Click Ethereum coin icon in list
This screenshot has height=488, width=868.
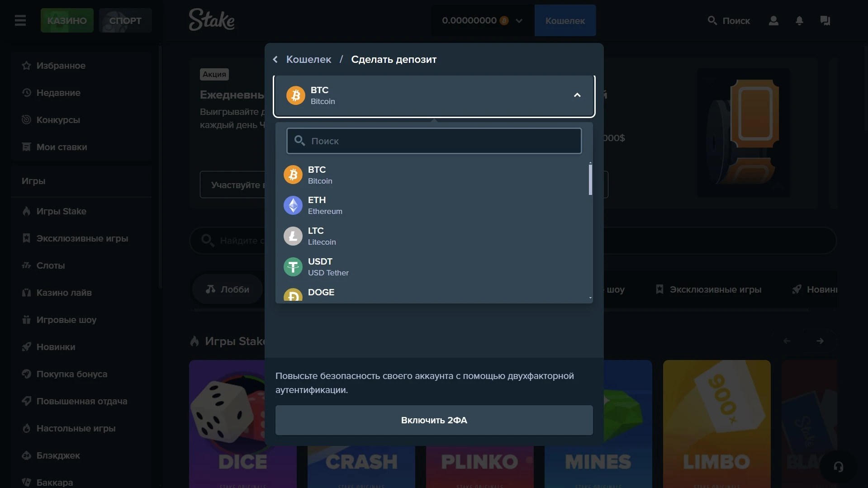point(293,205)
